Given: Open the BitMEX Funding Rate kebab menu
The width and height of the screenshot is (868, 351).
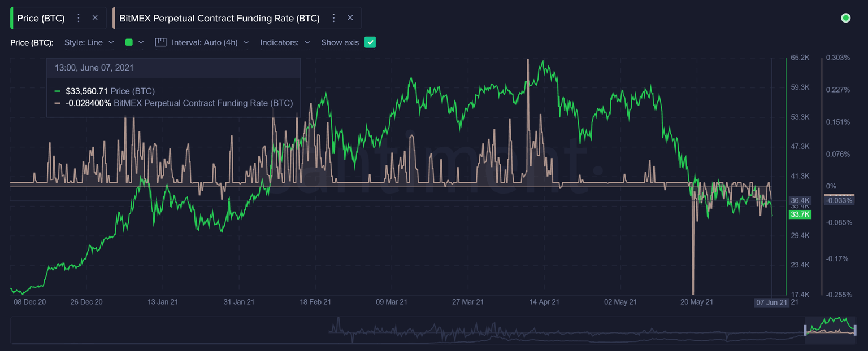Looking at the screenshot, I should [x=333, y=17].
